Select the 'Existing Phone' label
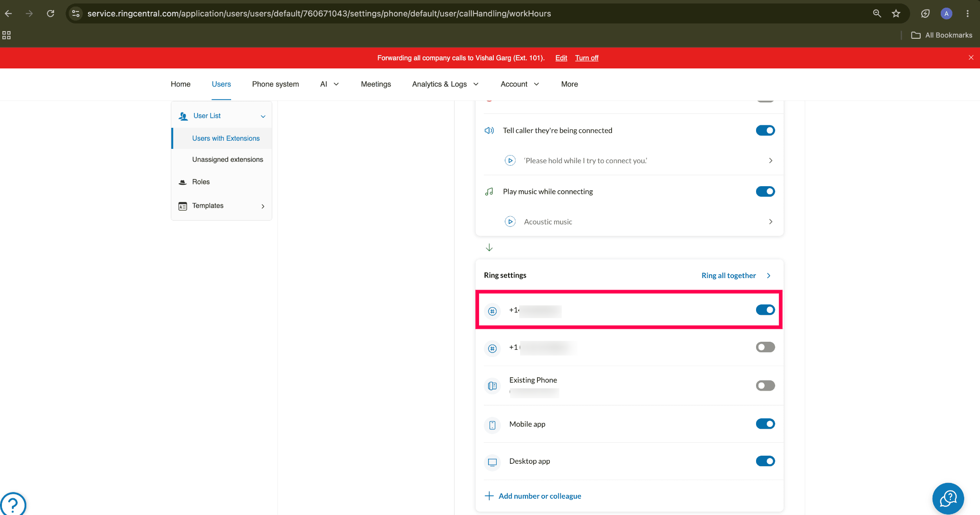980x515 pixels. pyautogui.click(x=533, y=380)
